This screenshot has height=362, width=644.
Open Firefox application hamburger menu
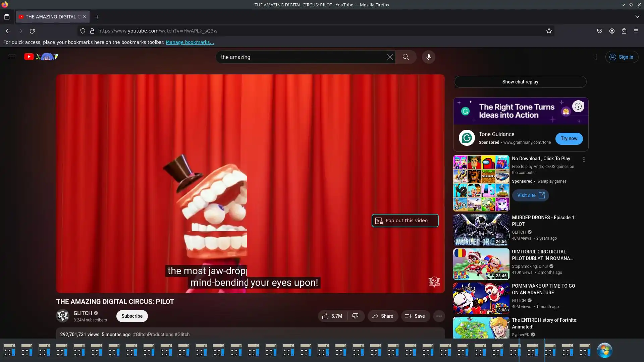coord(636,31)
